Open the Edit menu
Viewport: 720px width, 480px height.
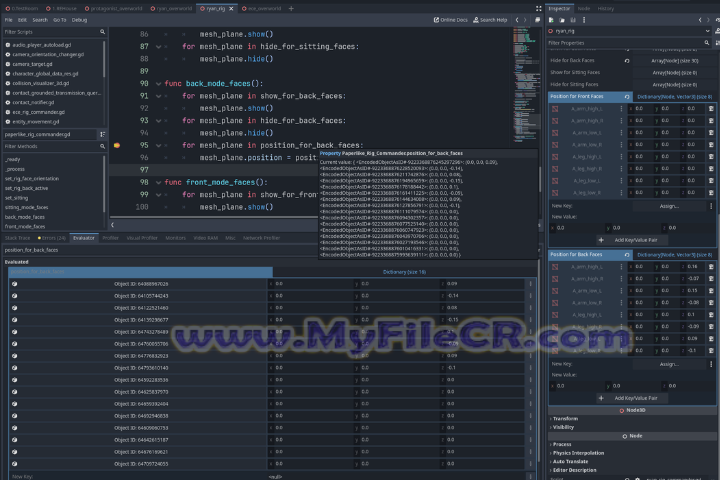coord(22,20)
